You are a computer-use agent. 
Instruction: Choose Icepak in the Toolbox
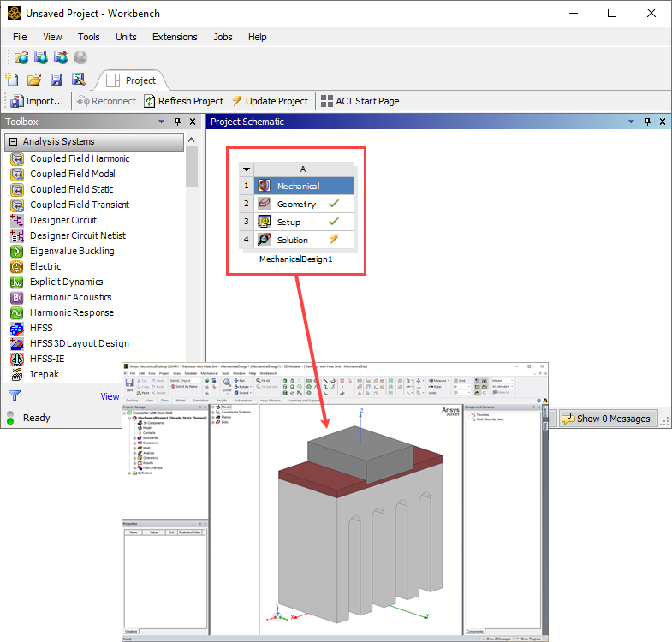pyautogui.click(x=47, y=374)
